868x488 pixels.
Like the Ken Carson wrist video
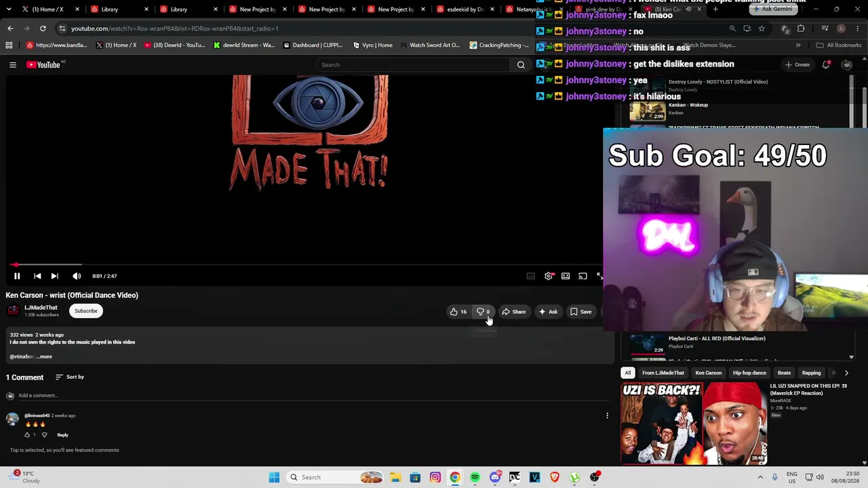(x=458, y=312)
